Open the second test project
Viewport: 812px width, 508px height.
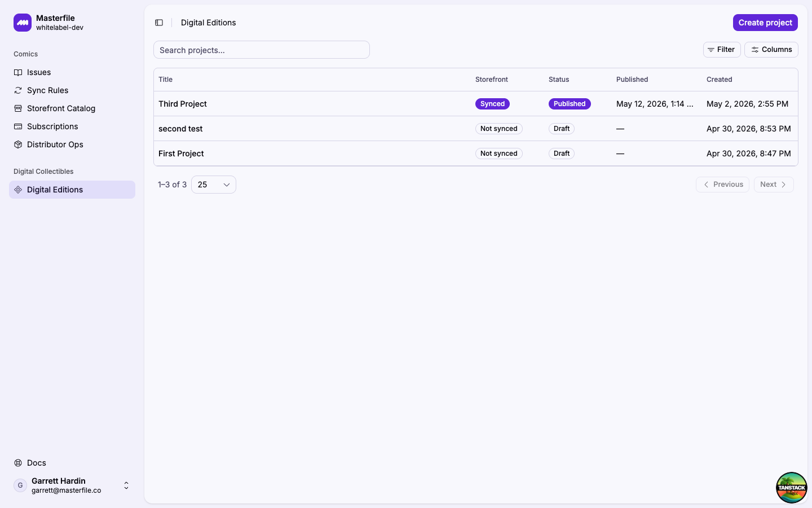click(476, 129)
